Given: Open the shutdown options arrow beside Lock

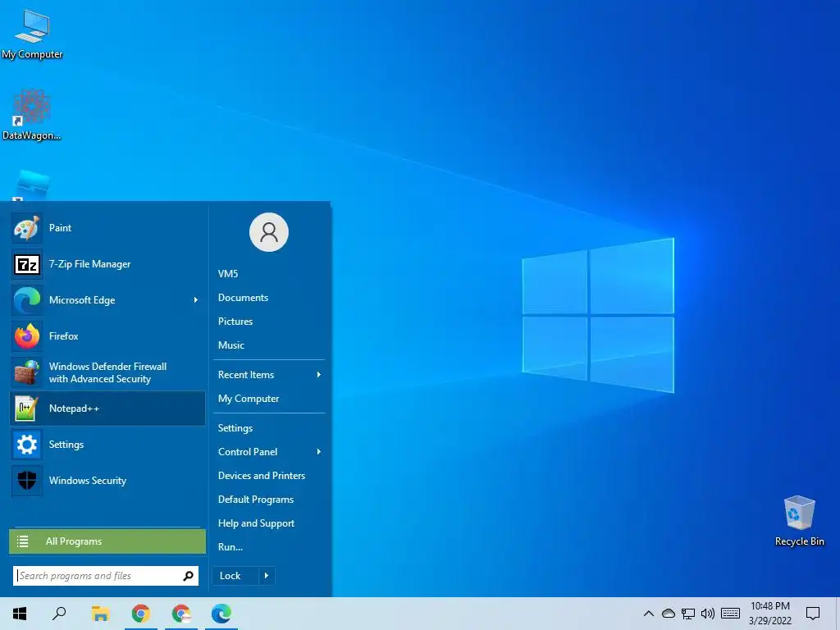Looking at the screenshot, I should (x=267, y=576).
